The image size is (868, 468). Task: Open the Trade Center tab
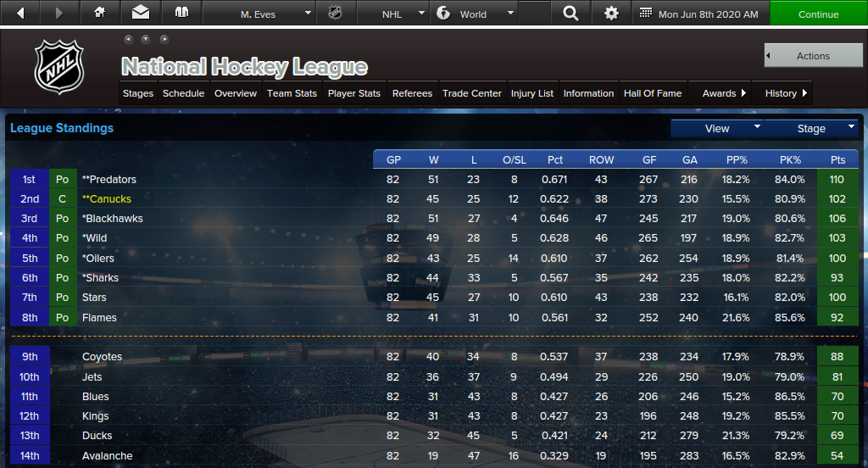471,93
